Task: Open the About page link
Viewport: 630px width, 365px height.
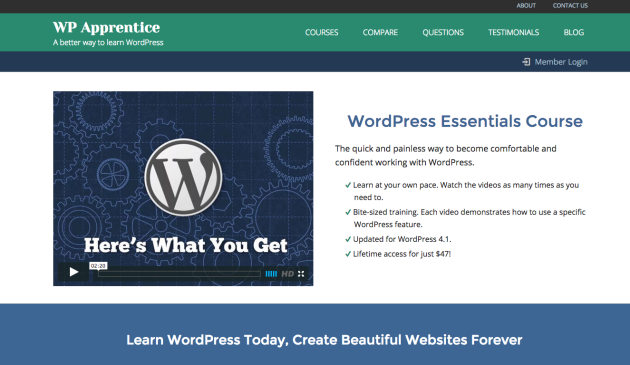Action: point(526,6)
